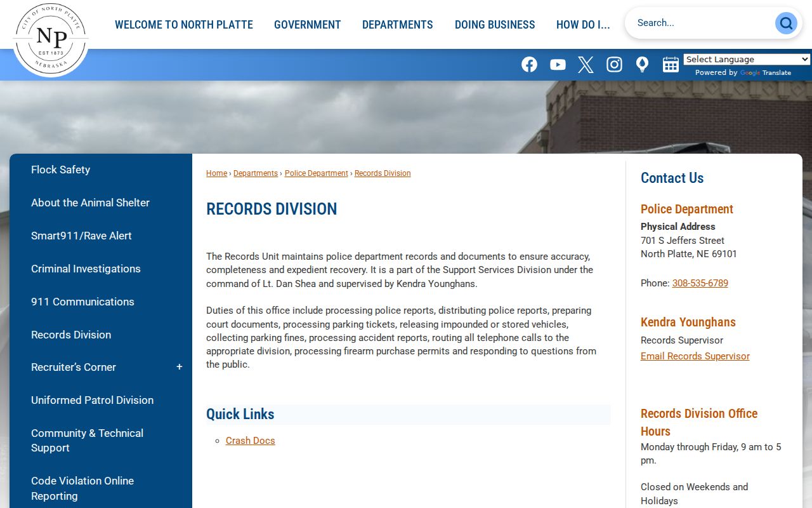The width and height of the screenshot is (812, 508).
Task: Open the Instagram icon link
Action: 614,64
